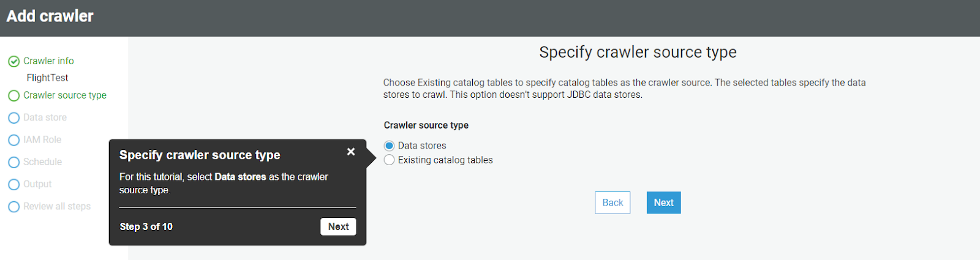Screen dimensions: 980x260
Task: Close the tutorial popup with the X
Action: (x=351, y=152)
